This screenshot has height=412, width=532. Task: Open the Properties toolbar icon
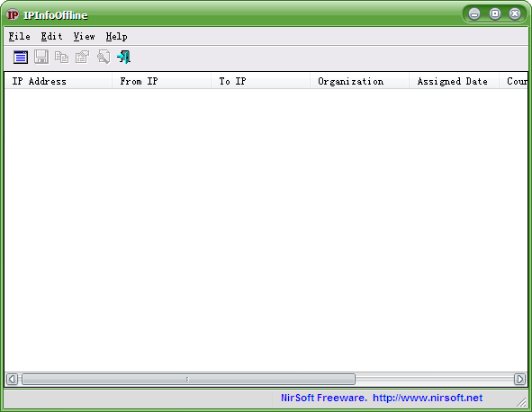click(x=83, y=57)
